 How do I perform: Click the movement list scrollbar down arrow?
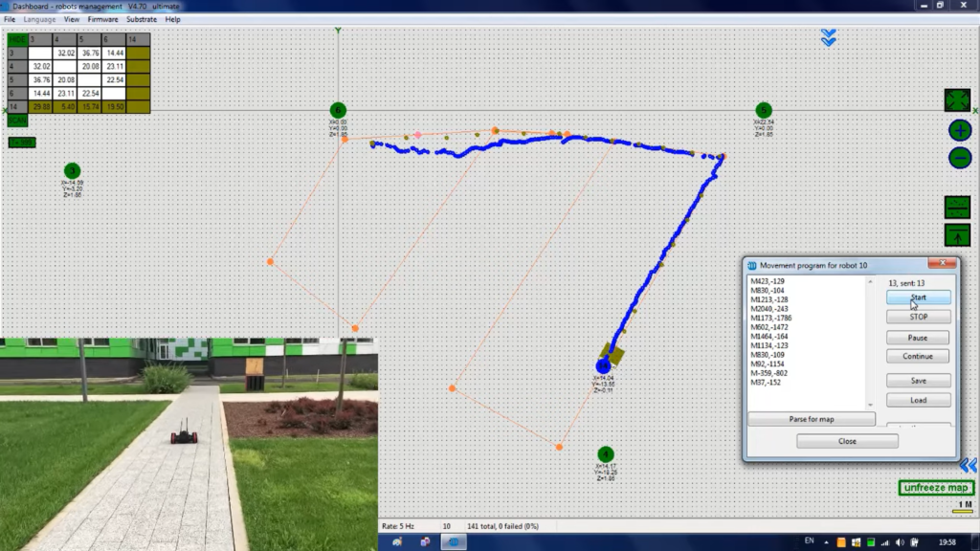click(869, 405)
